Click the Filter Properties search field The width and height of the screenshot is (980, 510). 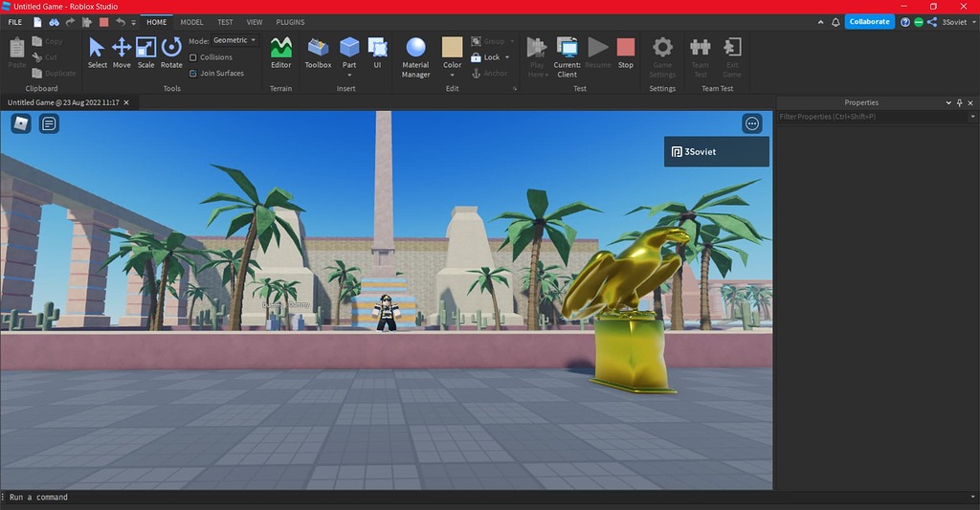click(872, 117)
